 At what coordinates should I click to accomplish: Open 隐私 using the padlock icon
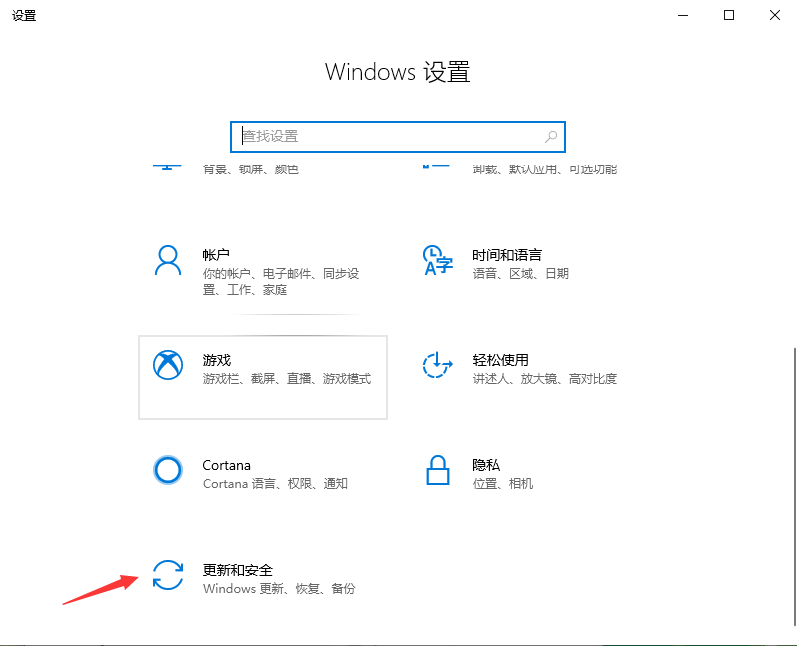(x=437, y=470)
